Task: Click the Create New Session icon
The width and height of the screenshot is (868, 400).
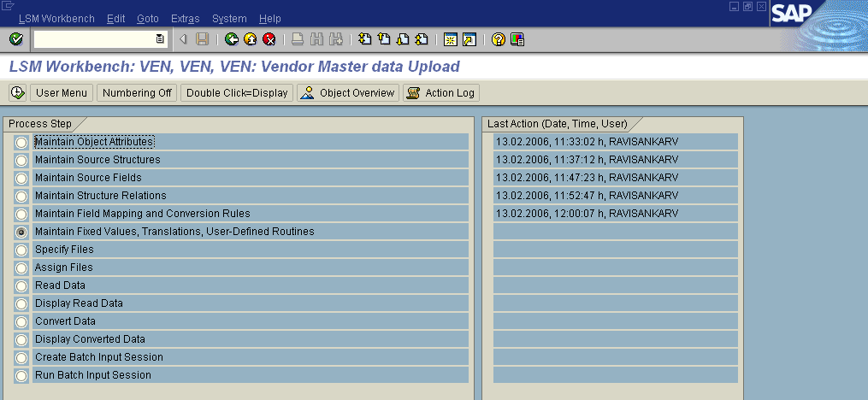Action: click(450, 39)
